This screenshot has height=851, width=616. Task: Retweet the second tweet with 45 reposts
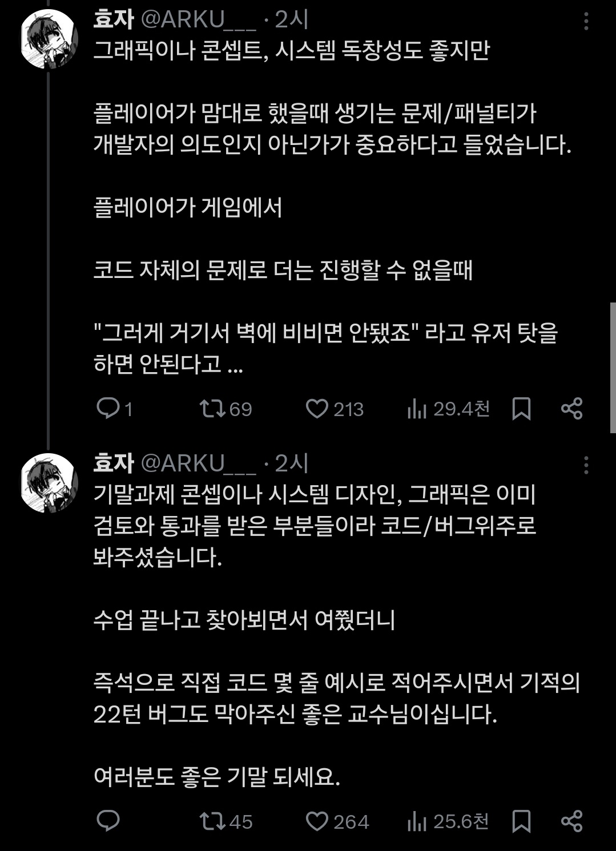click(212, 821)
